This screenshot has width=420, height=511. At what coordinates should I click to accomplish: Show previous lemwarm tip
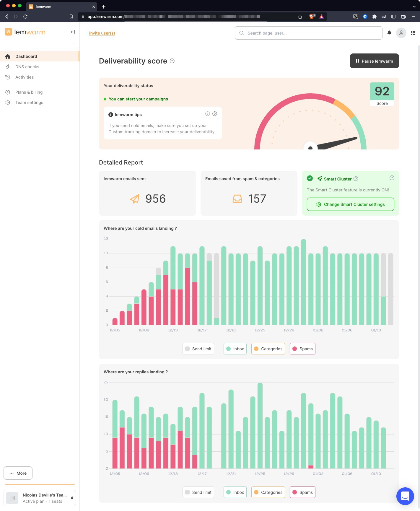pyautogui.click(x=208, y=114)
